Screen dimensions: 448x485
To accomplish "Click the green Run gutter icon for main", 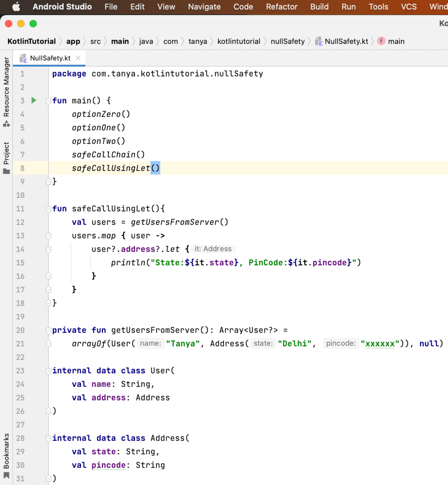I will pos(34,100).
